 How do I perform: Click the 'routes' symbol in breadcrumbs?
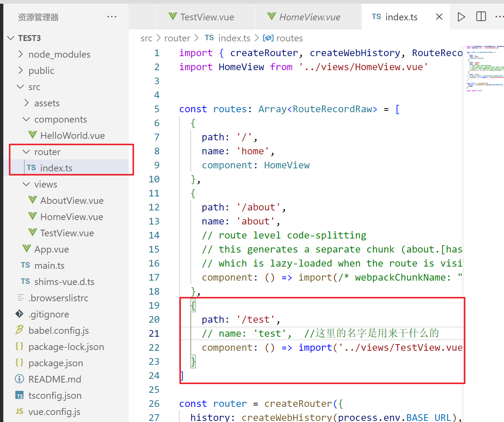(x=289, y=38)
